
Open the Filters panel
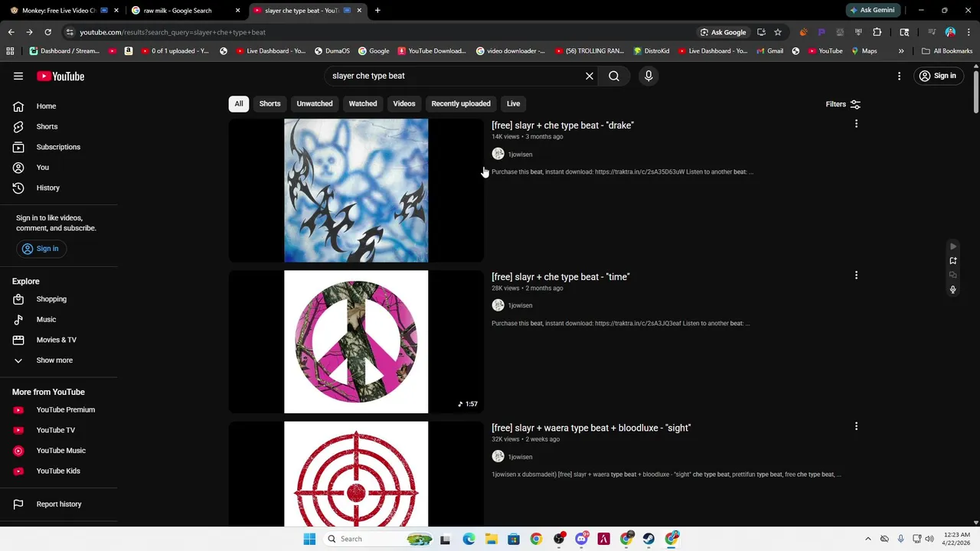(843, 104)
